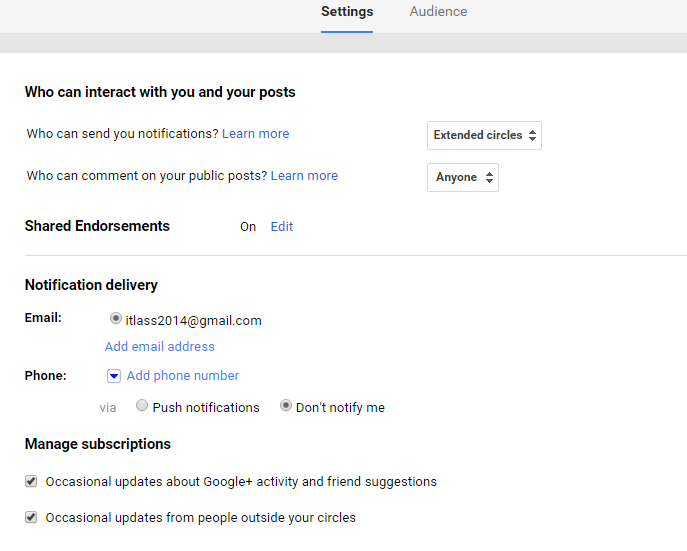
Task: Open the phone options dropdown arrow icon
Action: (x=114, y=376)
